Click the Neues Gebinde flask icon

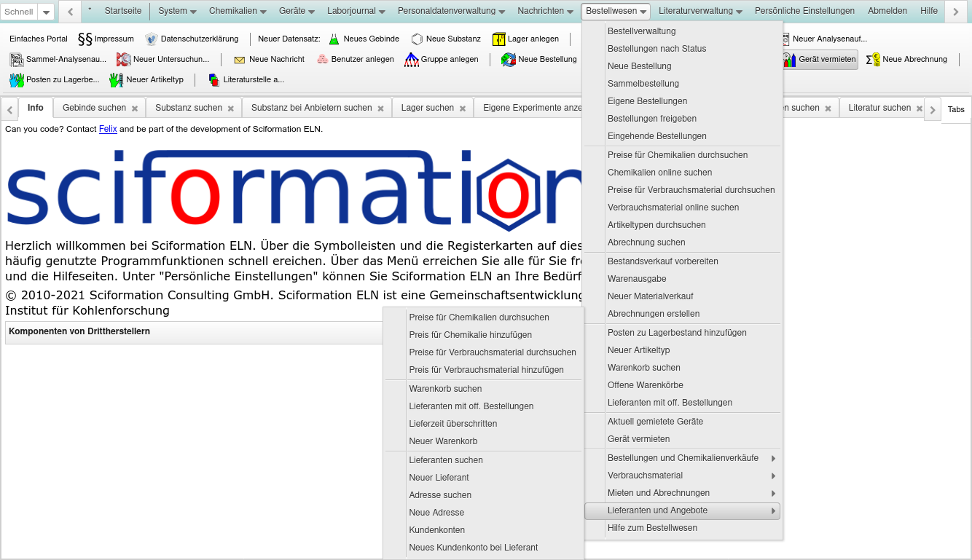pos(334,39)
